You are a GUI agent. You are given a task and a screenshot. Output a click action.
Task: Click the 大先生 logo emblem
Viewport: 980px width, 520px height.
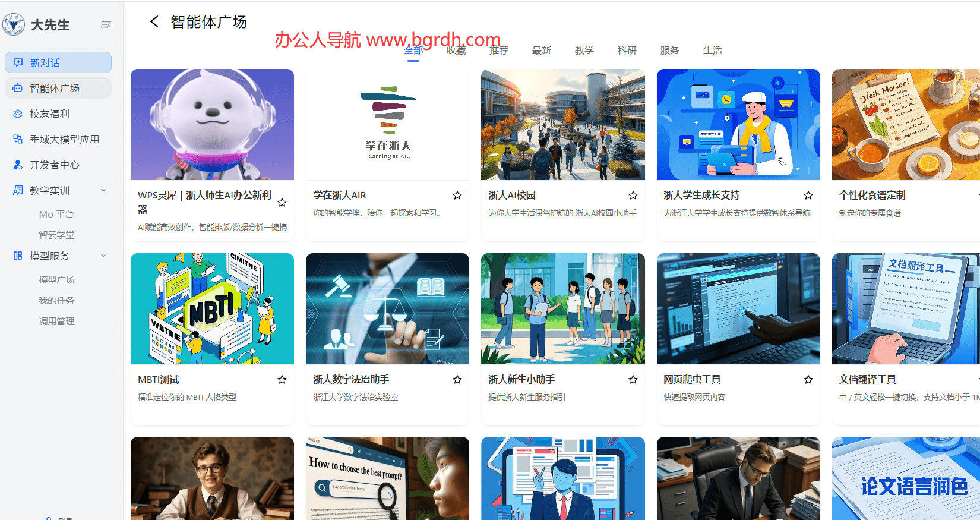pos(13,24)
